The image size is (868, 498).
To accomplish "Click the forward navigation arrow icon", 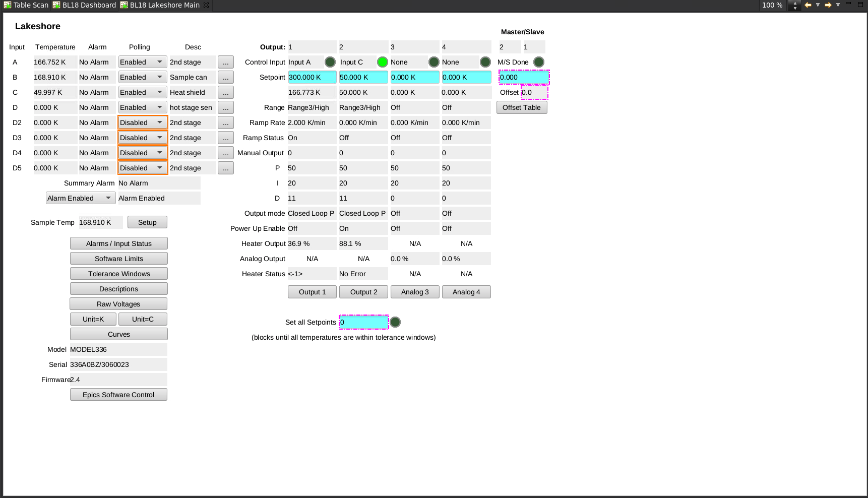I will coord(828,5).
